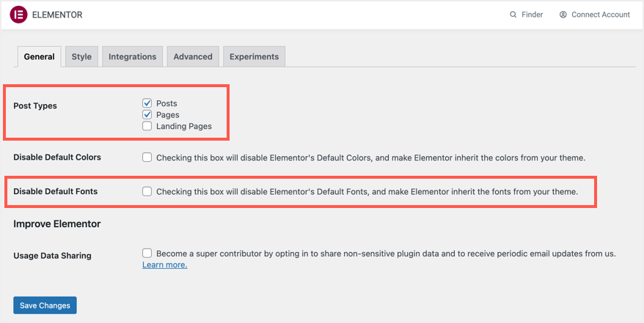The image size is (644, 323).
Task: Click the Connect Account link
Action: (601, 15)
